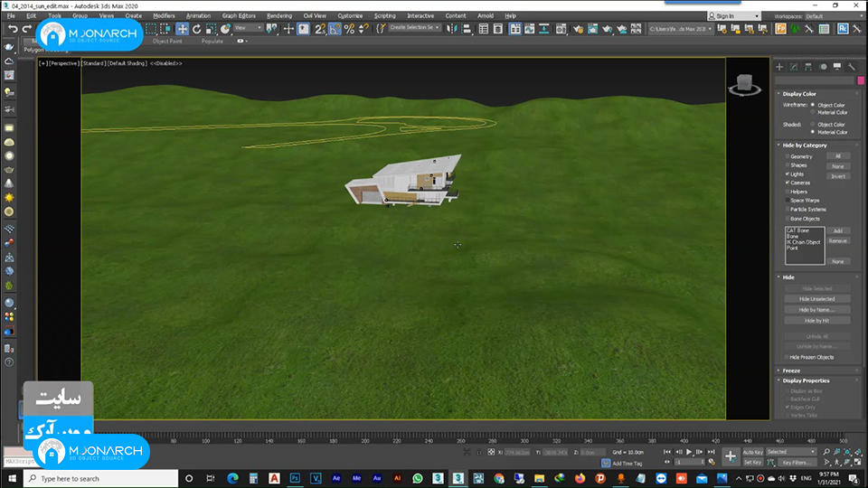Open the Modifiers menu
868x488 pixels.
(164, 16)
